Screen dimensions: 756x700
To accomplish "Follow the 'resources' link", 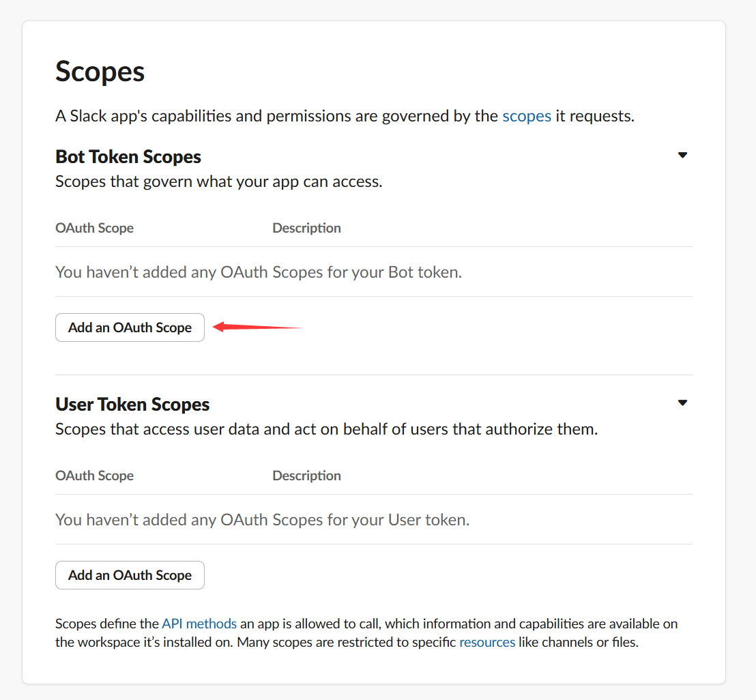I will pyautogui.click(x=486, y=642).
